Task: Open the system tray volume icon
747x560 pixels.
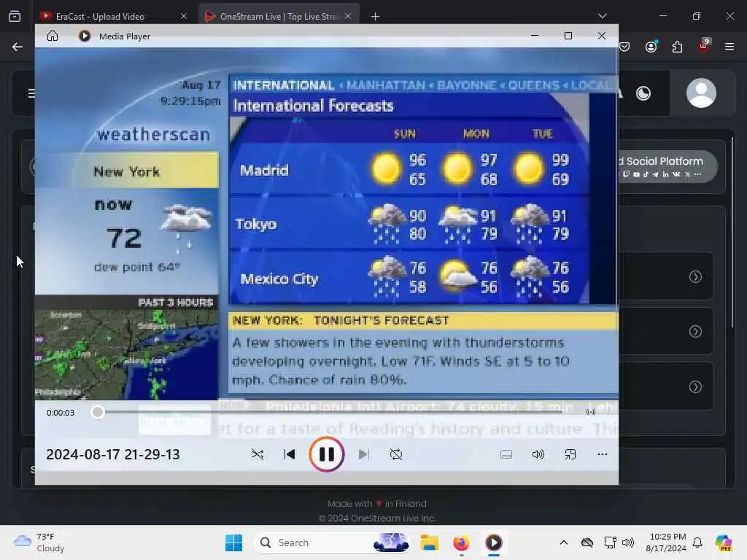Action: tap(628, 542)
